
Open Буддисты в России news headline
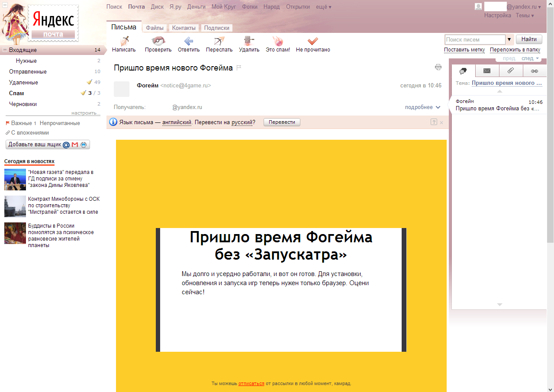pos(61,235)
